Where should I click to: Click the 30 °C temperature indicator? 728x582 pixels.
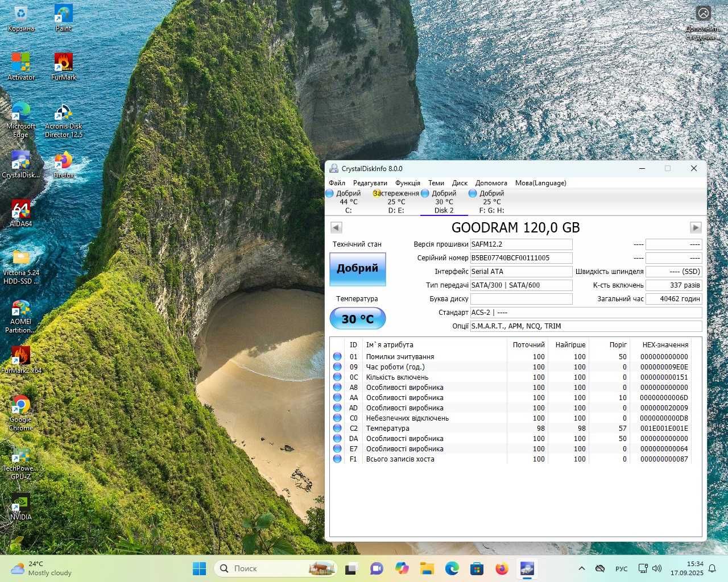(x=358, y=319)
